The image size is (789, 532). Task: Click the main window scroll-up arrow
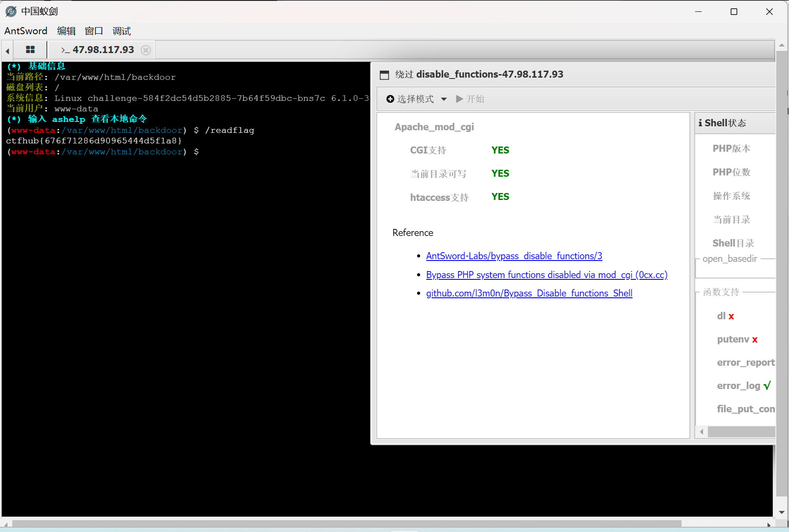(x=782, y=45)
